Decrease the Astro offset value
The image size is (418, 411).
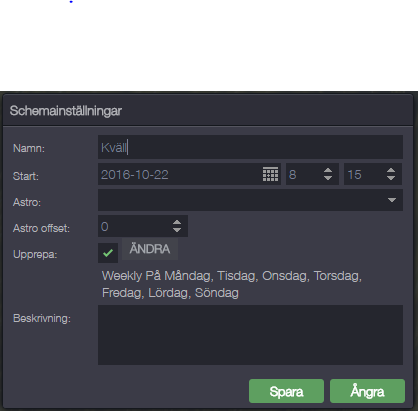click(x=177, y=230)
